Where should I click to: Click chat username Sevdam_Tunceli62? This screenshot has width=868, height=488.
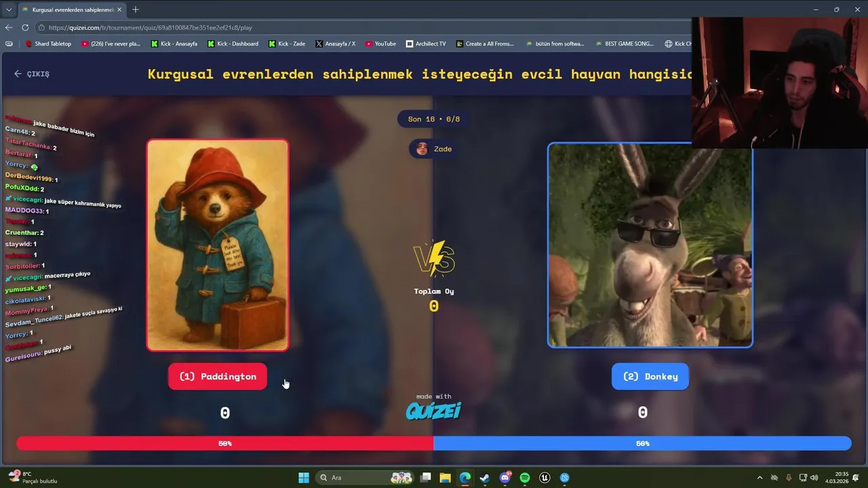coord(34,319)
